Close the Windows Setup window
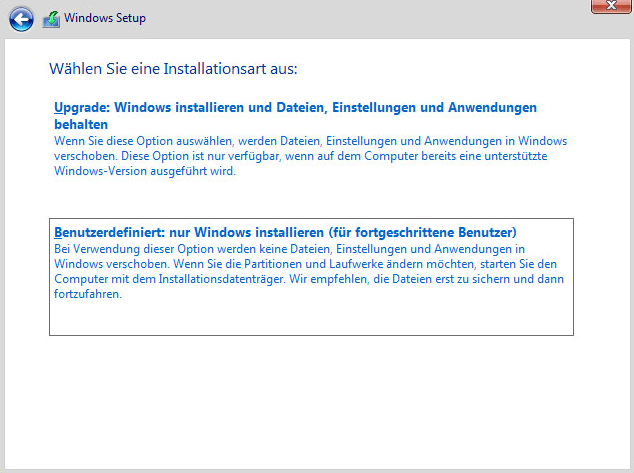 click(x=611, y=6)
